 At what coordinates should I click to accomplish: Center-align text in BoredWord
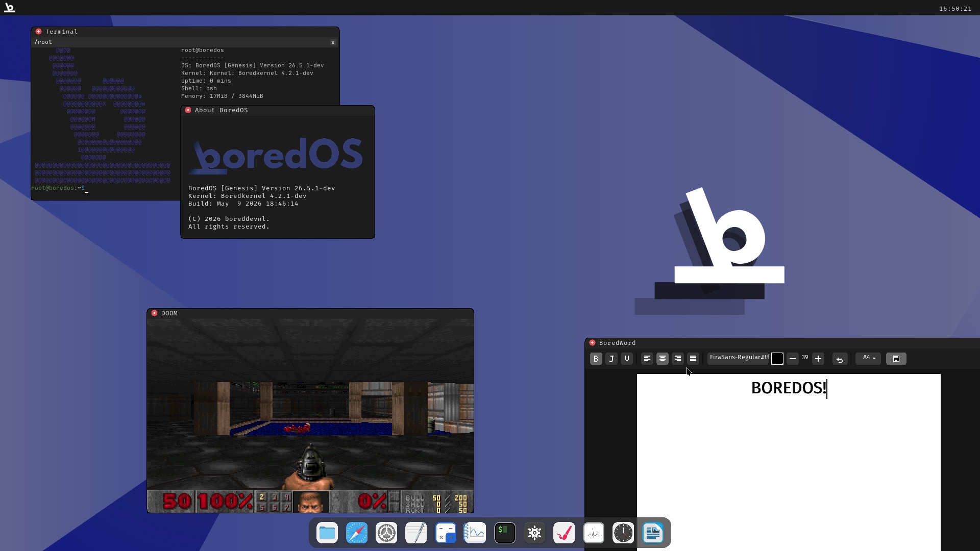(662, 359)
